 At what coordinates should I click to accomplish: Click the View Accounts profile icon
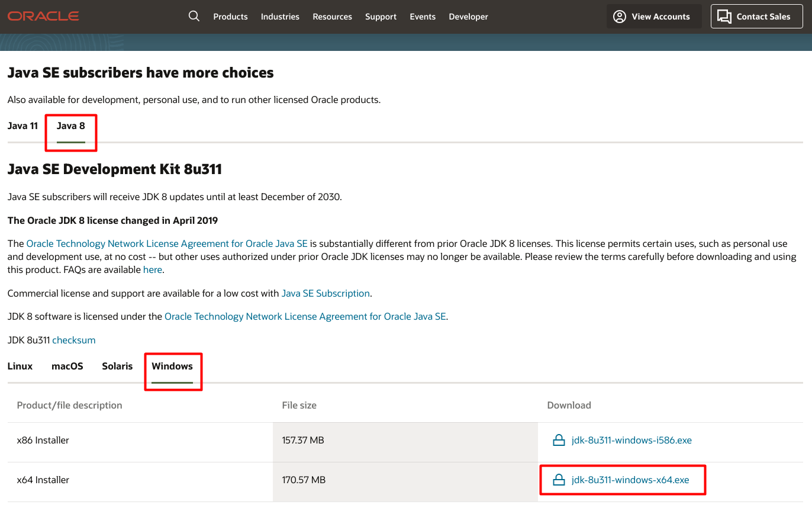click(620, 17)
